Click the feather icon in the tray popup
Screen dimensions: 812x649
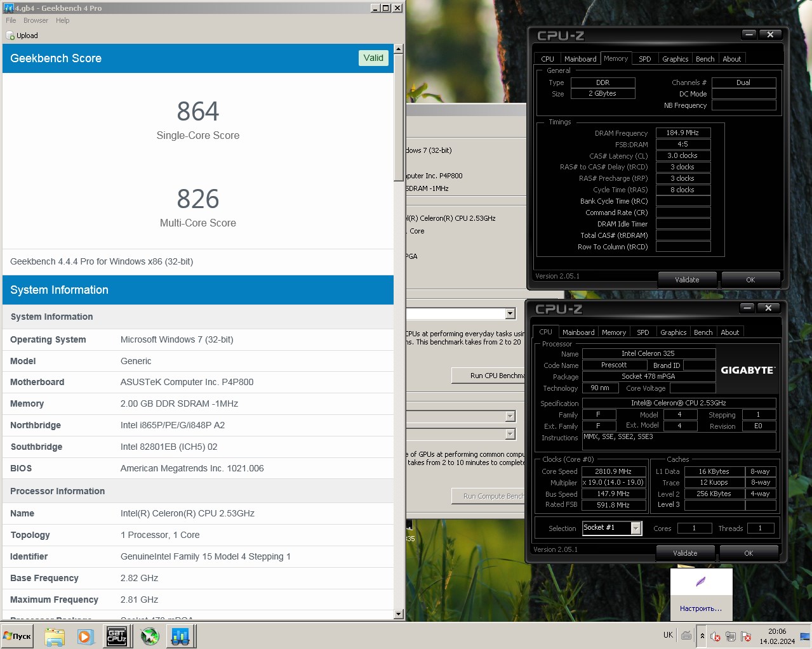tap(701, 582)
